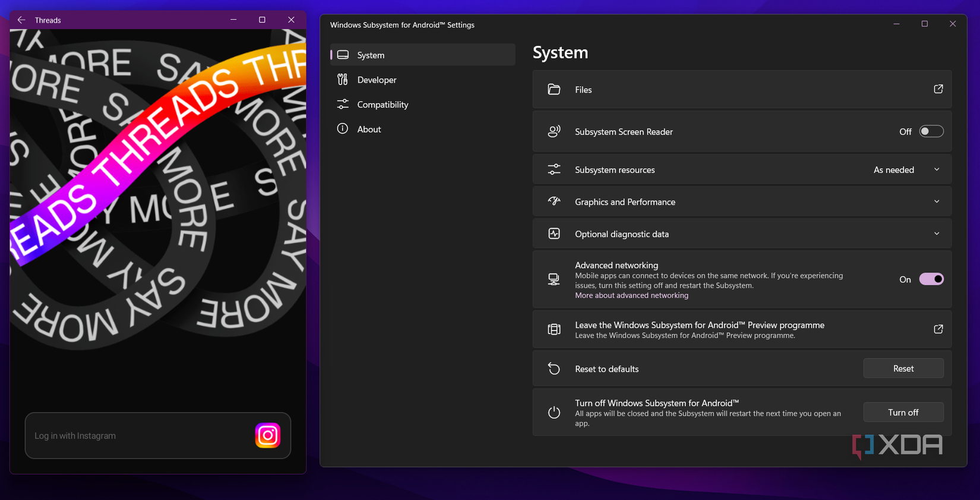This screenshot has width=980, height=500.
Task: Click the Files folder icon
Action: (554, 89)
